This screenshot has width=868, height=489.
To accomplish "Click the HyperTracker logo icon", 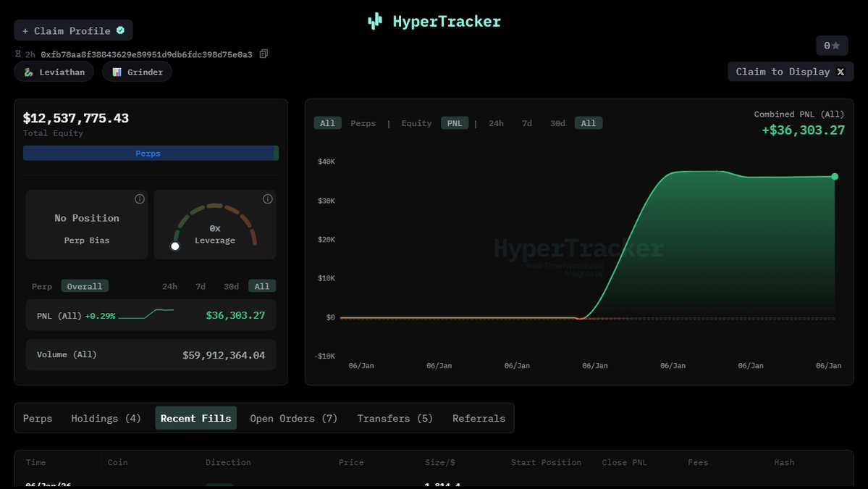I will (374, 22).
